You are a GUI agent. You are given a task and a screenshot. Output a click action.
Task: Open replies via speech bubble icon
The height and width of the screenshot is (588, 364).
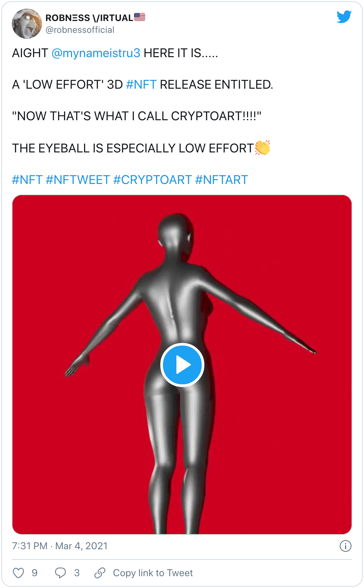pyautogui.click(x=60, y=573)
